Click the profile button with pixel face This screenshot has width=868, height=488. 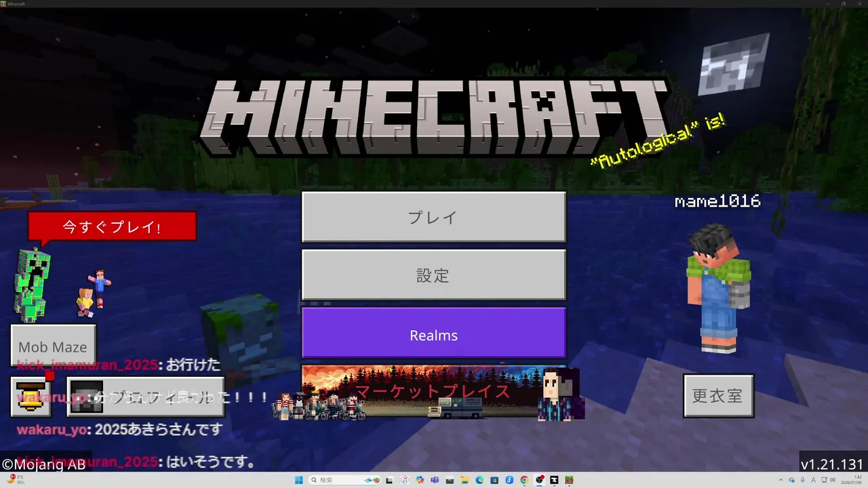tap(145, 396)
